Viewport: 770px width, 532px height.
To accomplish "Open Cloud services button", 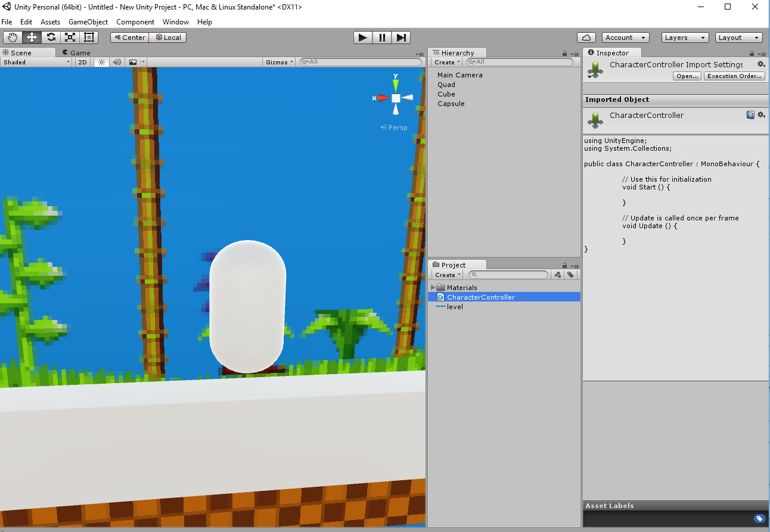I will click(x=586, y=38).
